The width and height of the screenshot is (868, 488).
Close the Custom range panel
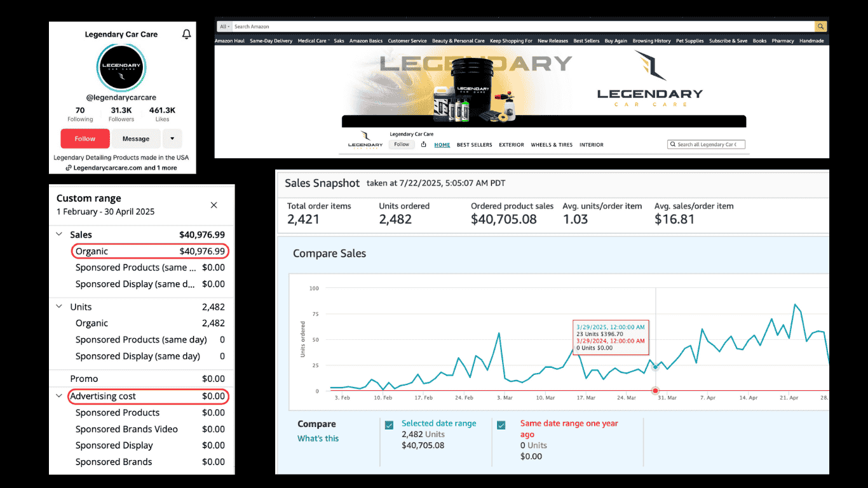(x=214, y=205)
